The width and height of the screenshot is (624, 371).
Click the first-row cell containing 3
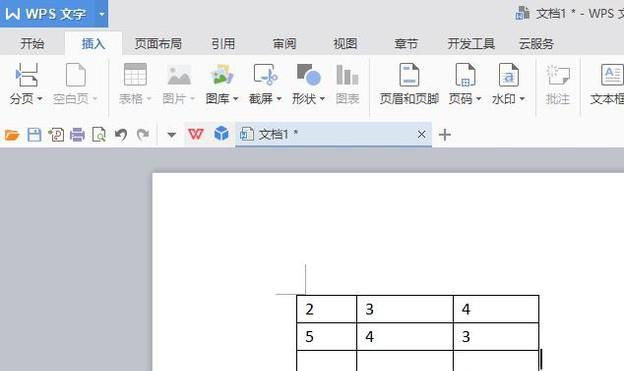coord(405,309)
